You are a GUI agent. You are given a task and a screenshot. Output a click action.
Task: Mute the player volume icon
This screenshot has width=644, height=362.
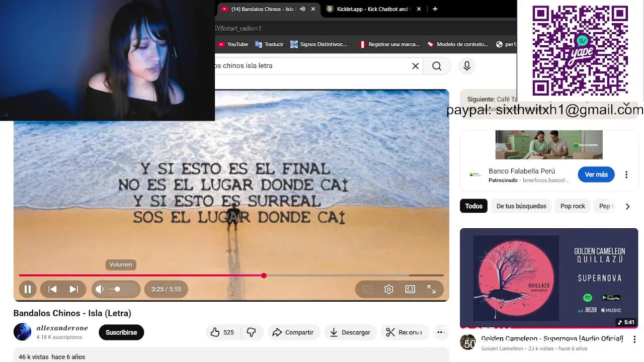click(x=100, y=289)
